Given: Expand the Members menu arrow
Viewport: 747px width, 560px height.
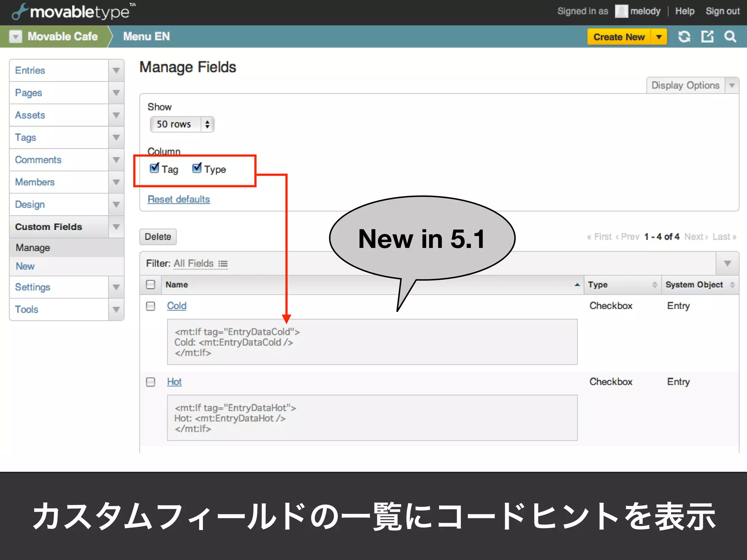Looking at the screenshot, I should click(x=116, y=182).
